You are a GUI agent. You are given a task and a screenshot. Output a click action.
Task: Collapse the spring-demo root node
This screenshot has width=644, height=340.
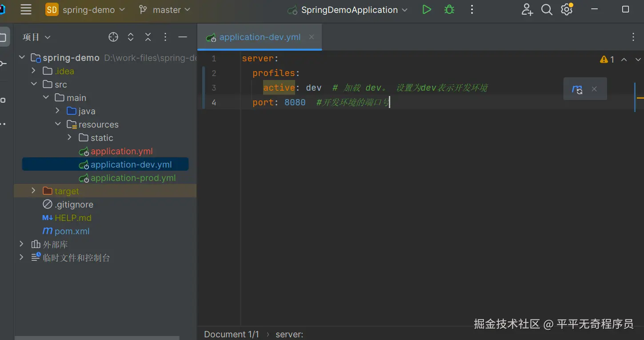pos(21,57)
